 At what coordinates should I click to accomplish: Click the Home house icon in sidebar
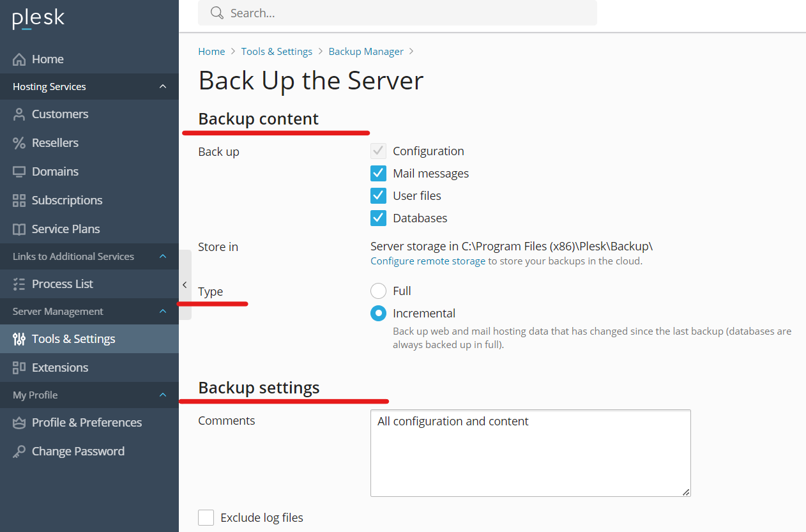[x=19, y=59]
